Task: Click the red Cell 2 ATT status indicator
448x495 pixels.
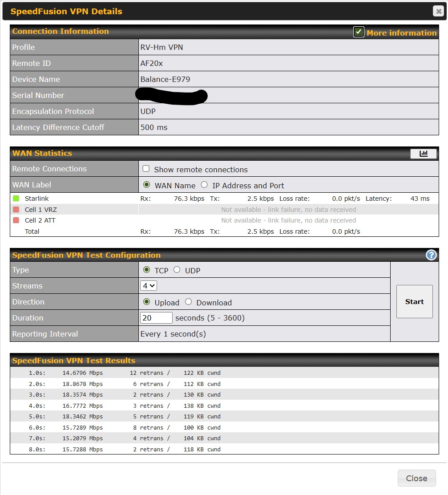Action: (16, 220)
